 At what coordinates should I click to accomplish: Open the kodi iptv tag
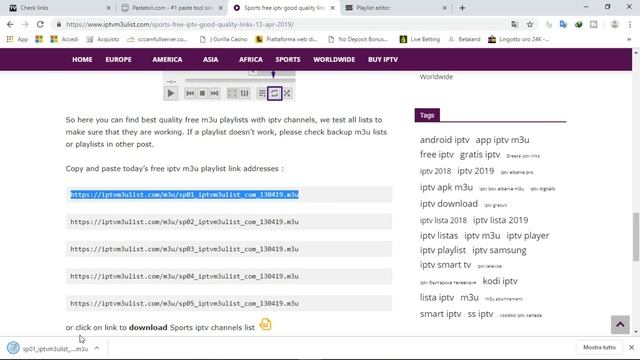(500, 281)
